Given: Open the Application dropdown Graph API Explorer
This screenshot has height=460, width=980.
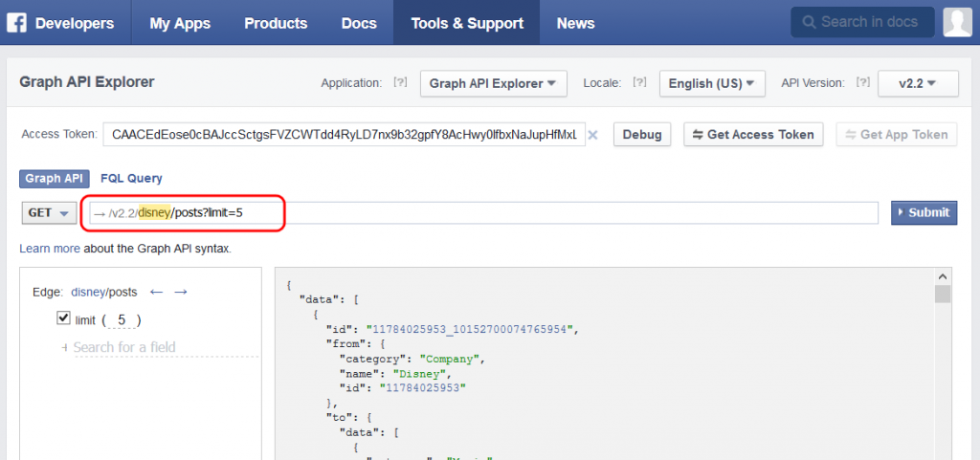Looking at the screenshot, I should 494,83.
